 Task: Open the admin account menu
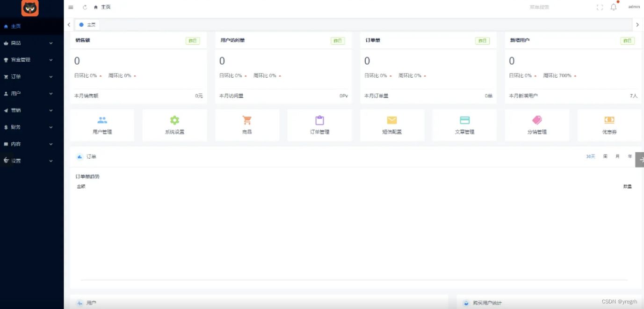click(x=634, y=7)
